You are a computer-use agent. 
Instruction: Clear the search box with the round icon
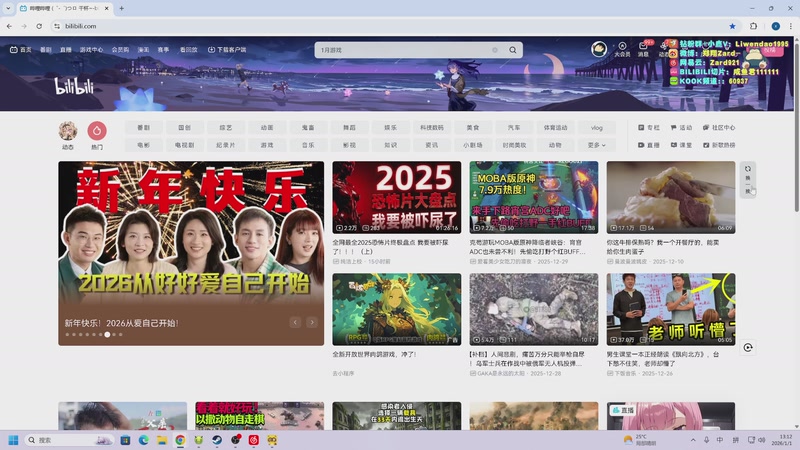494,50
